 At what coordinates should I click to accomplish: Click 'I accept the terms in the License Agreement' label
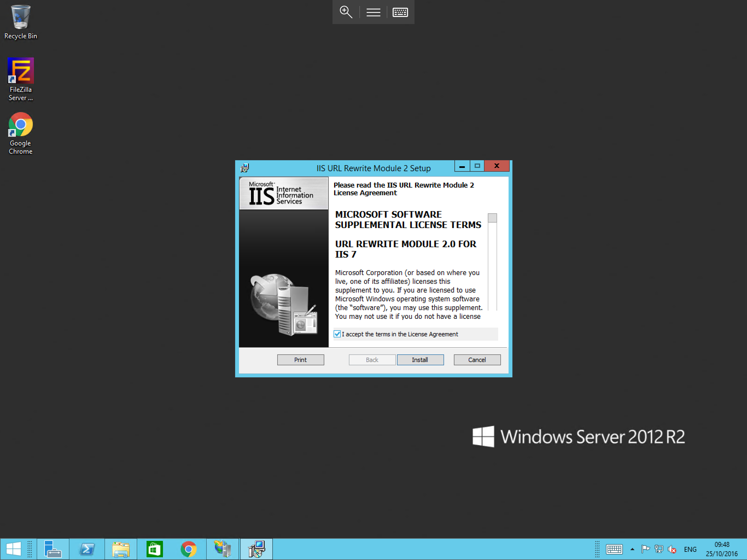[400, 334]
